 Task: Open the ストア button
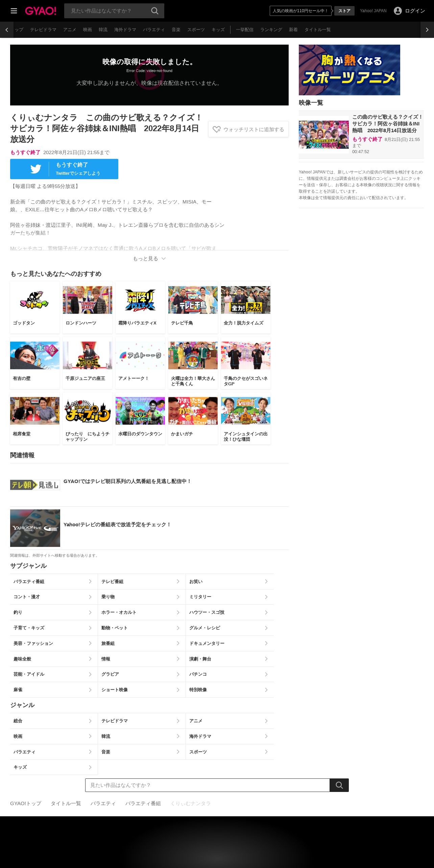(x=344, y=11)
